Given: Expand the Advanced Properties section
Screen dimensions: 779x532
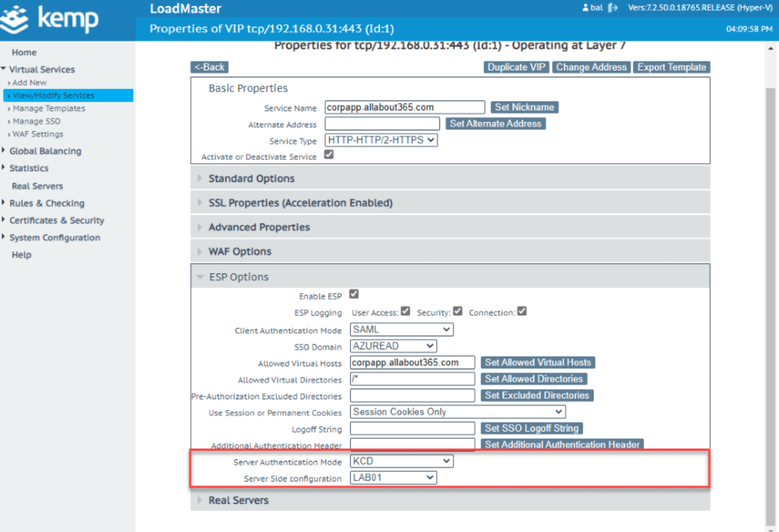Looking at the screenshot, I should pos(450,227).
